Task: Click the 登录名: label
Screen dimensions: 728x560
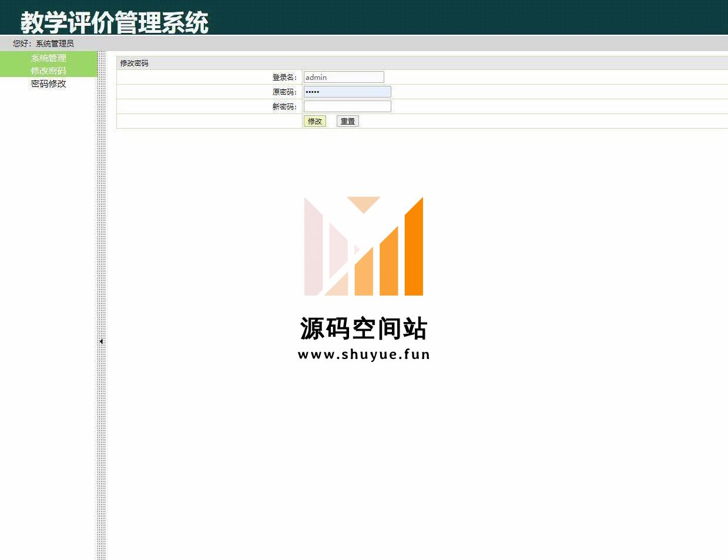Action: point(285,77)
